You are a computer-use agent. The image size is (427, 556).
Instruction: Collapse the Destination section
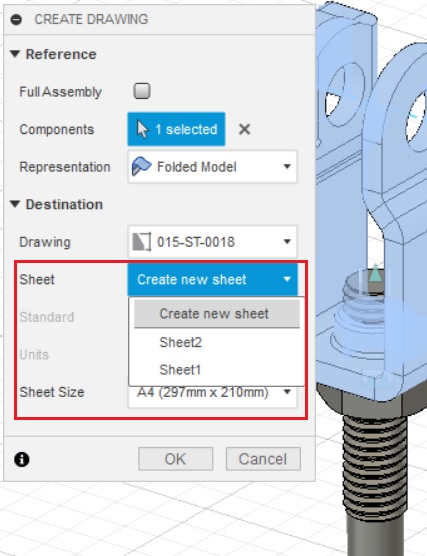tap(15, 204)
